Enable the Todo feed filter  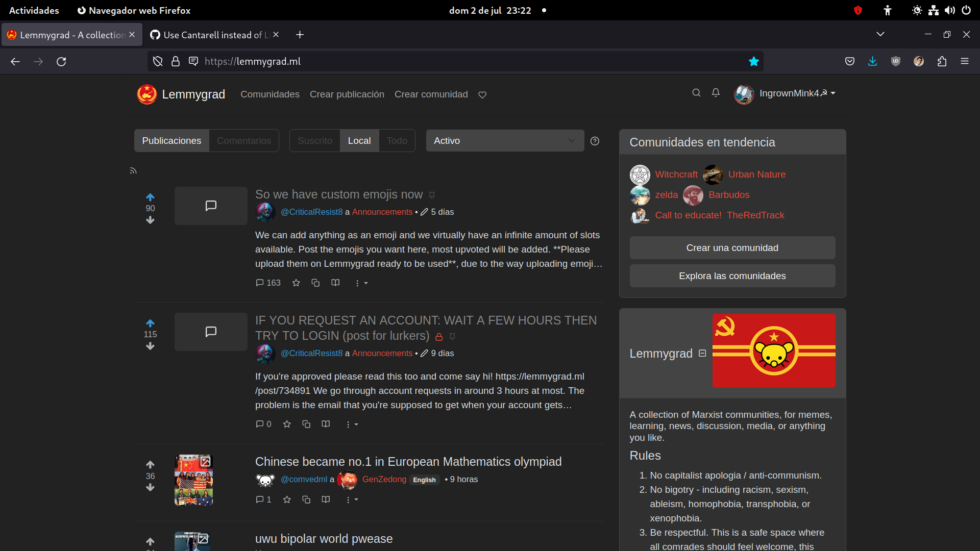click(397, 140)
